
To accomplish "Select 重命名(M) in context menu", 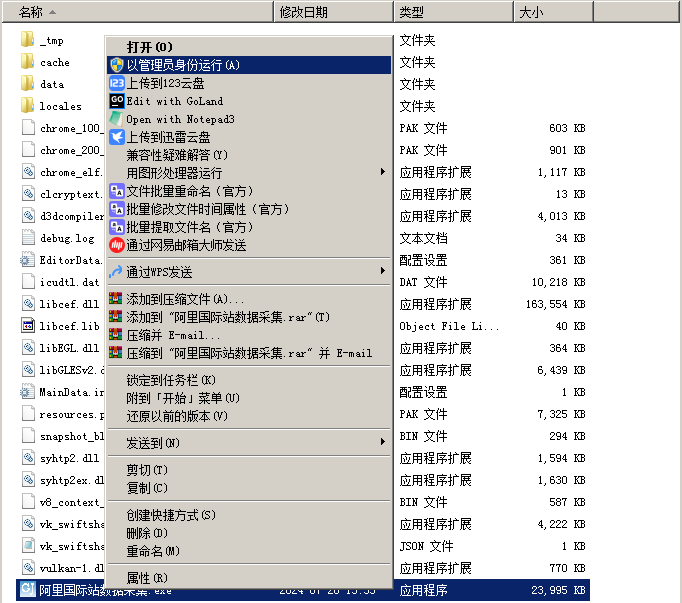I will (x=249, y=551).
